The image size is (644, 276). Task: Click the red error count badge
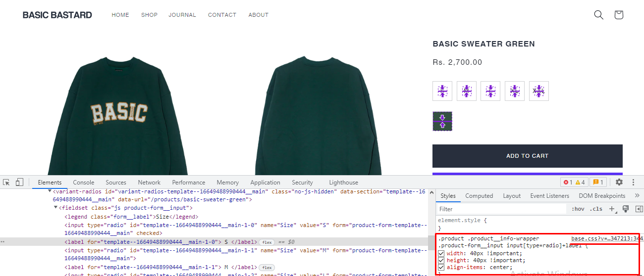(x=567, y=182)
